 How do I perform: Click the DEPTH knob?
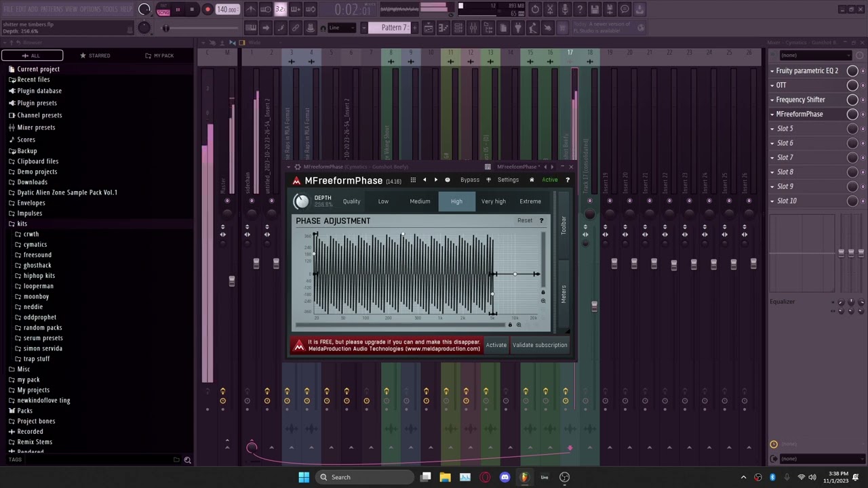(301, 201)
